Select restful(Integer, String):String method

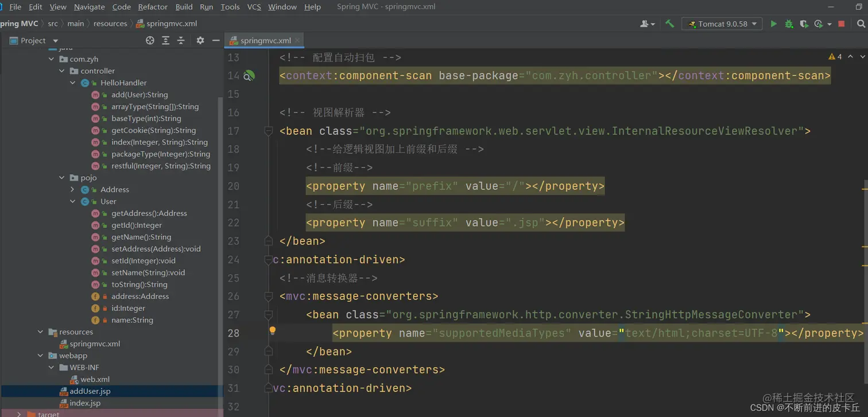[161, 166]
